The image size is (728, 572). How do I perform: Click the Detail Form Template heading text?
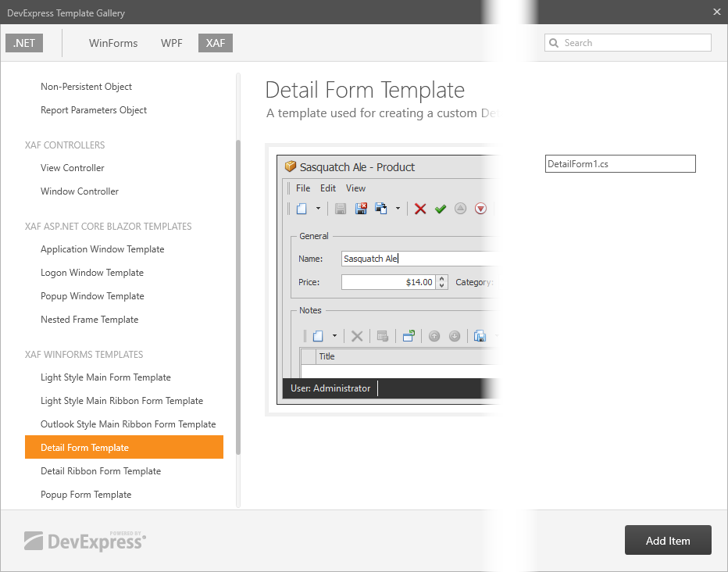click(365, 90)
